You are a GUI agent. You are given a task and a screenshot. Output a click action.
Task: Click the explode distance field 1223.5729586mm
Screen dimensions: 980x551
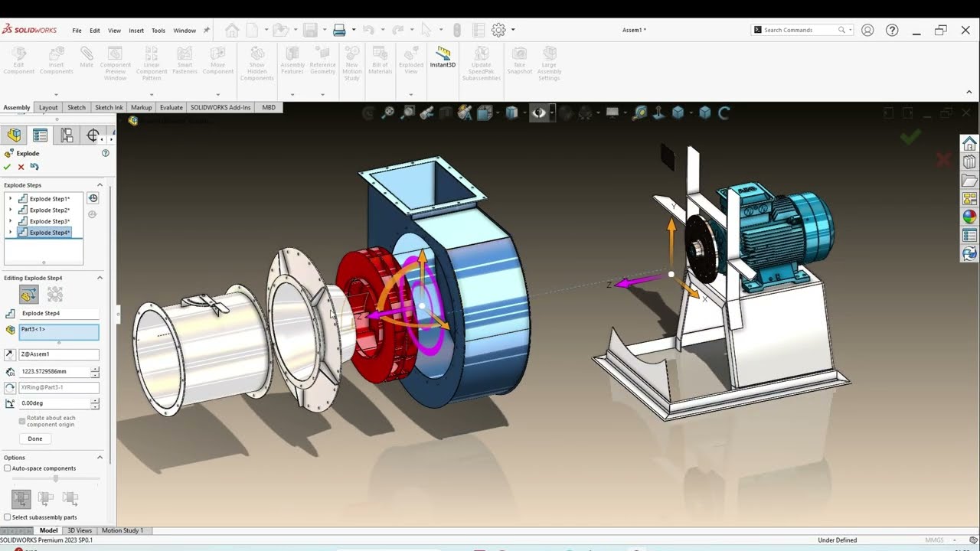pyautogui.click(x=54, y=371)
